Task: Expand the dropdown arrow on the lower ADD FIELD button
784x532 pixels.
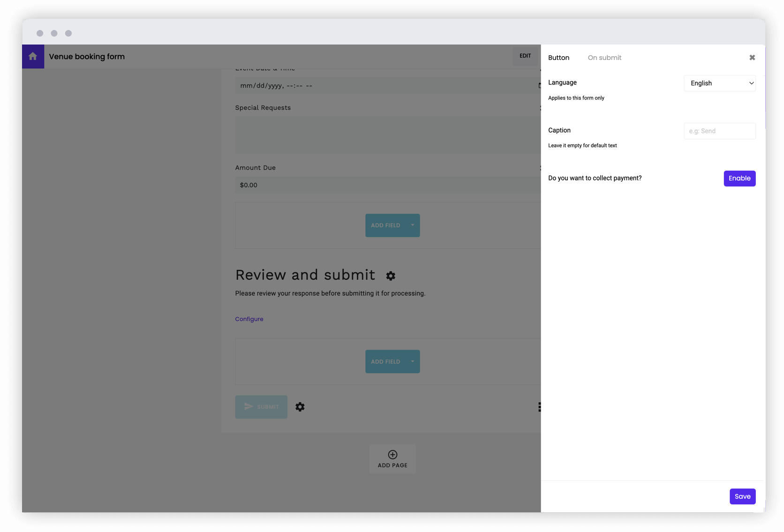Action: pos(412,361)
